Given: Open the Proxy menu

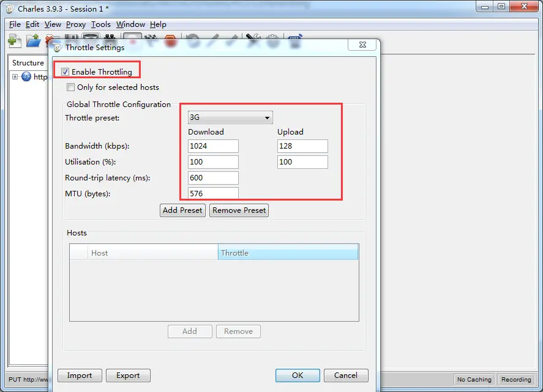Looking at the screenshot, I should tap(76, 24).
